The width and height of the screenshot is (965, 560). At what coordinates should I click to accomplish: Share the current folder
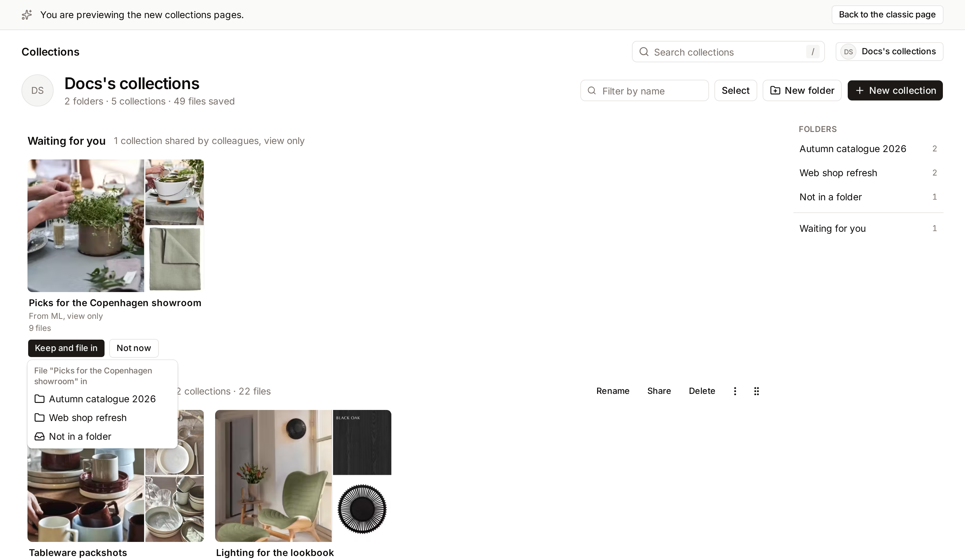[659, 391]
